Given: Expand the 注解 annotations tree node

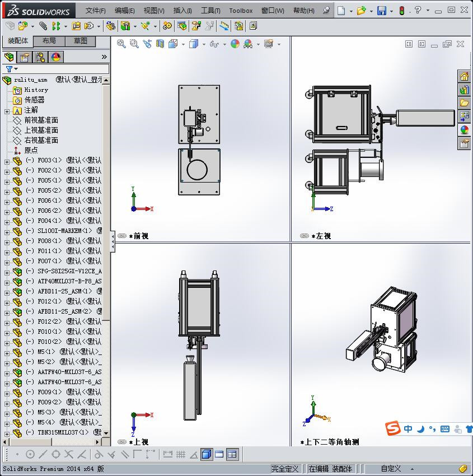Looking at the screenshot, I should pyautogui.click(x=7, y=111).
